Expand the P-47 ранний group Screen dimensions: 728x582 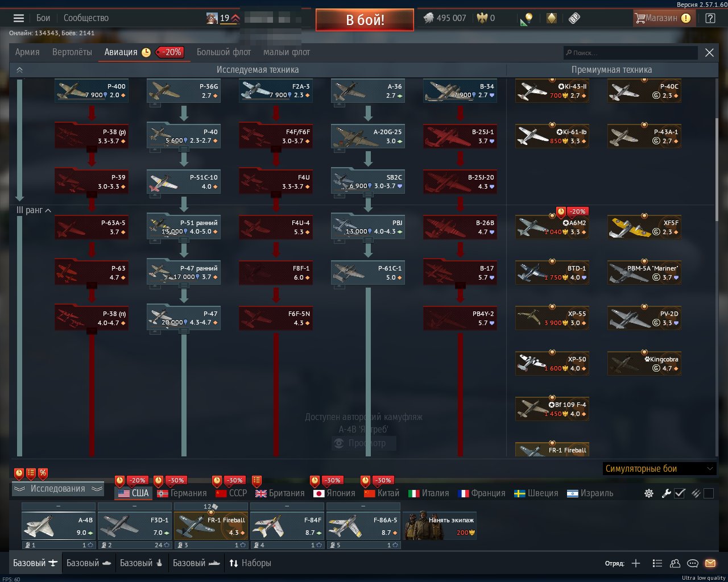click(184, 285)
